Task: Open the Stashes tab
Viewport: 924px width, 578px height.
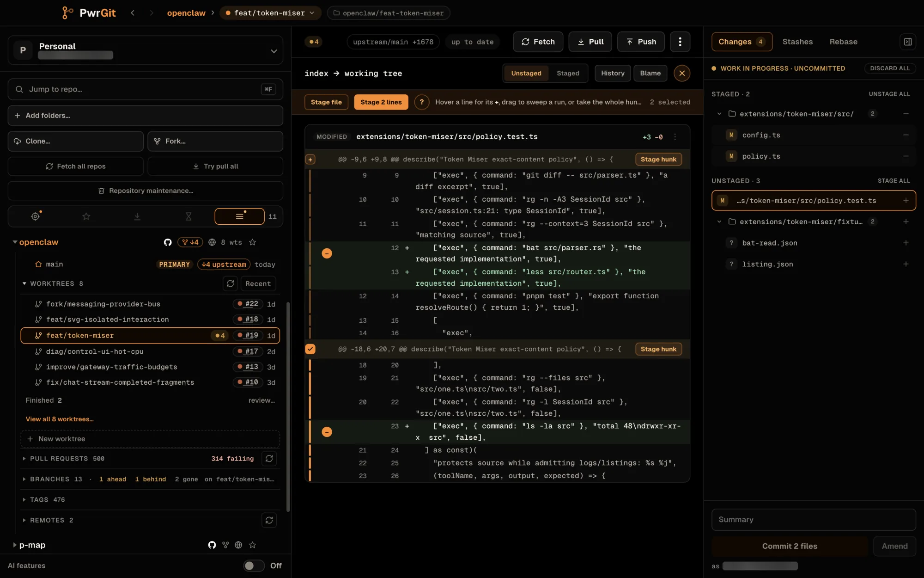Action: click(x=797, y=42)
